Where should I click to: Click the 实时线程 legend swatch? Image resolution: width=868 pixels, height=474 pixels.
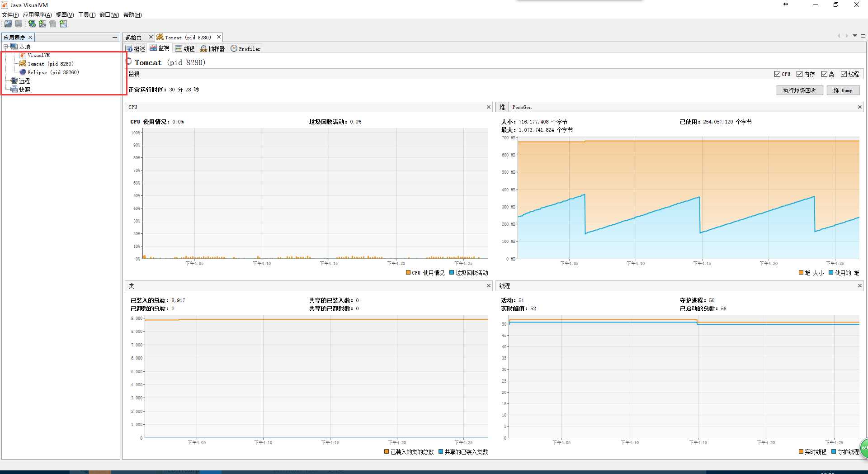coord(801,452)
